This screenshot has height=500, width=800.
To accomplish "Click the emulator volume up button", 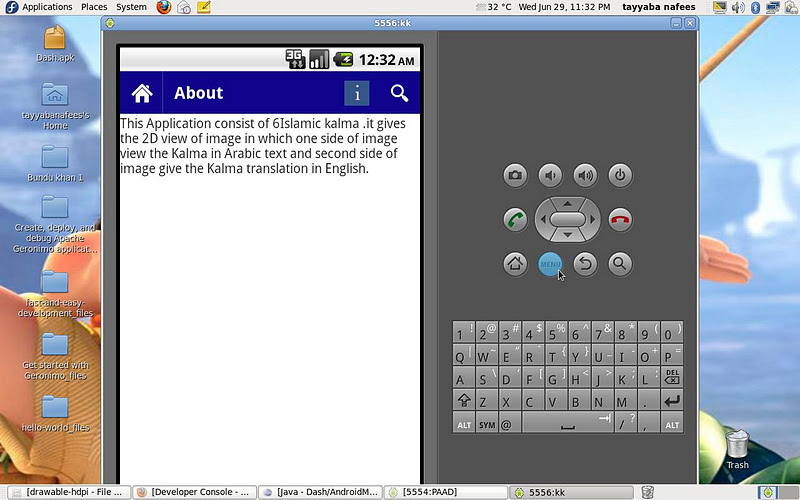I will [585, 175].
